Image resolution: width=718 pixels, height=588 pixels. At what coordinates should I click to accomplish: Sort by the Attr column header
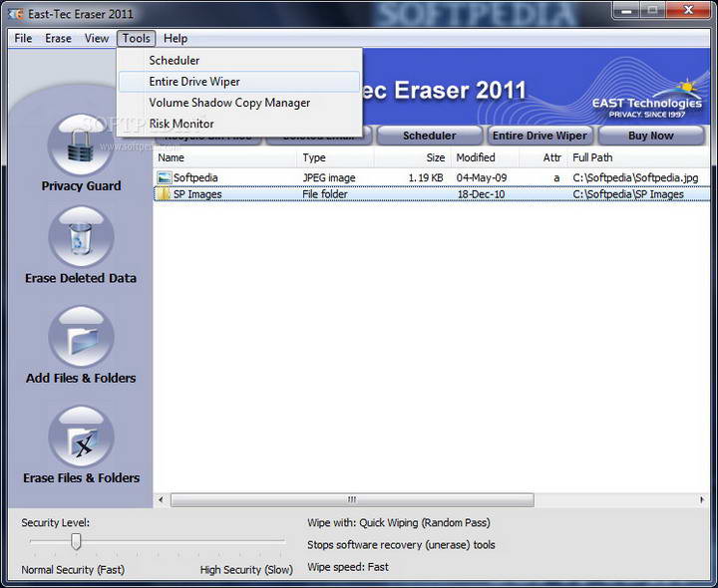[x=543, y=157]
